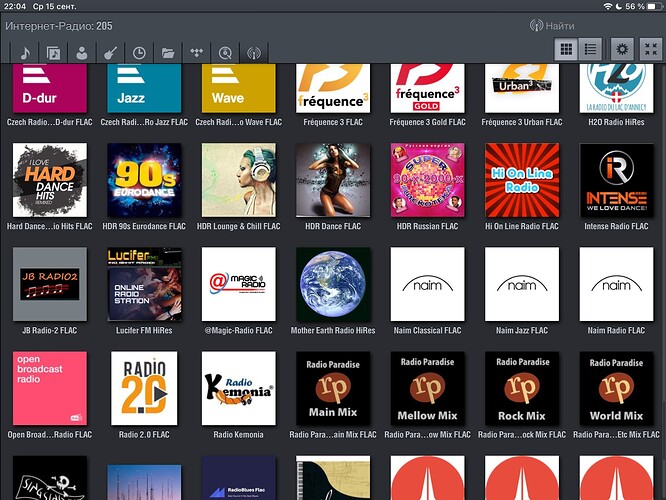This screenshot has width=666, height=500.
Task: Click the Найти search button
Action: coord(552,25)
